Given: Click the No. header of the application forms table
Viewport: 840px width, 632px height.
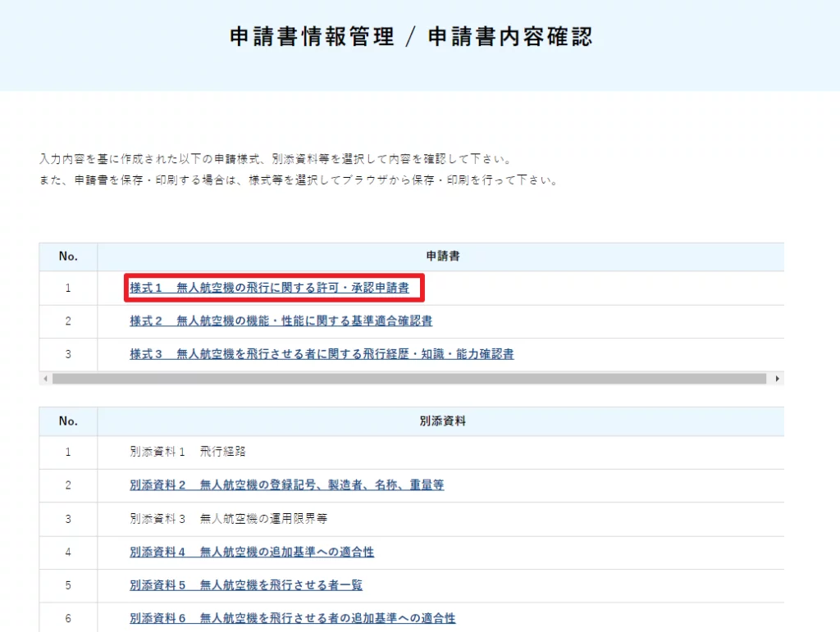Looking at the screenshot, I should click(x=68, y=256).
